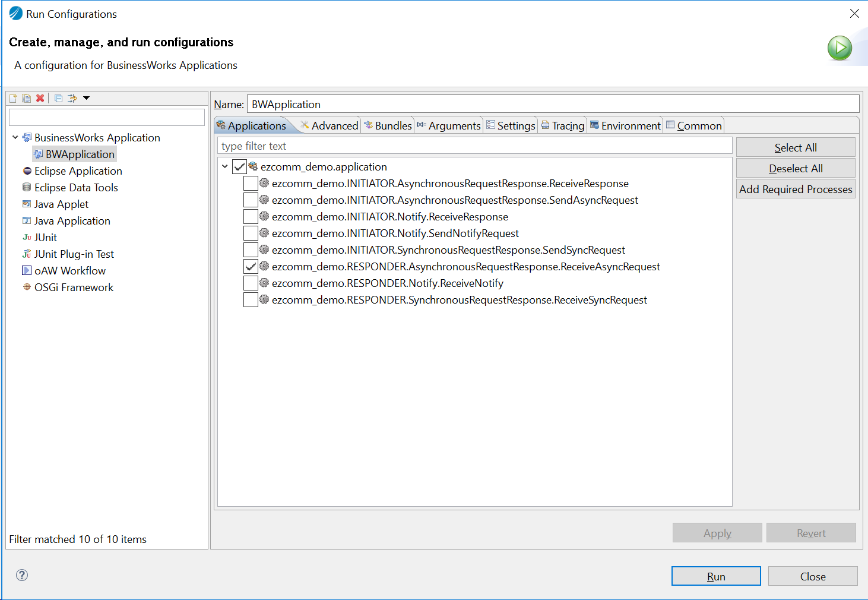Open the filter options dropdown arrow
The image size is (868, 600).
tap(86, 99)
